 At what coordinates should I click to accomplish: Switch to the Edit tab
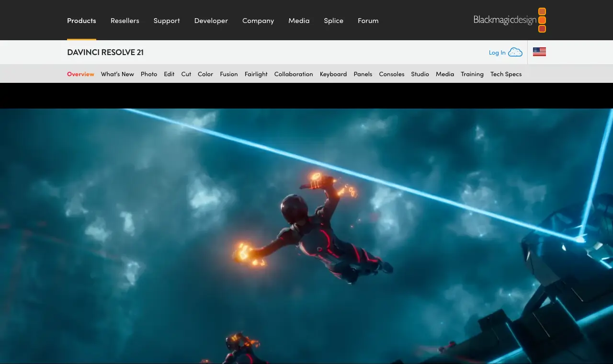(169, 74)
